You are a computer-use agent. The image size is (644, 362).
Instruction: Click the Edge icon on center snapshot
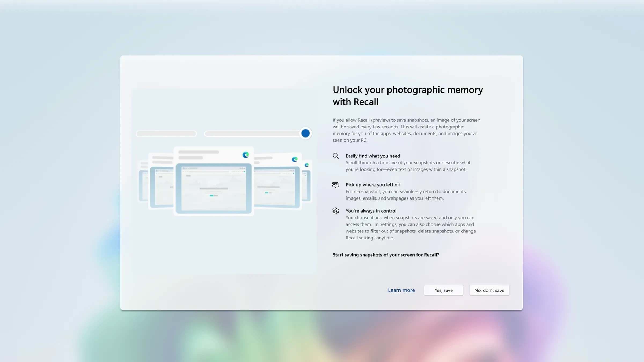click(246, 155)
